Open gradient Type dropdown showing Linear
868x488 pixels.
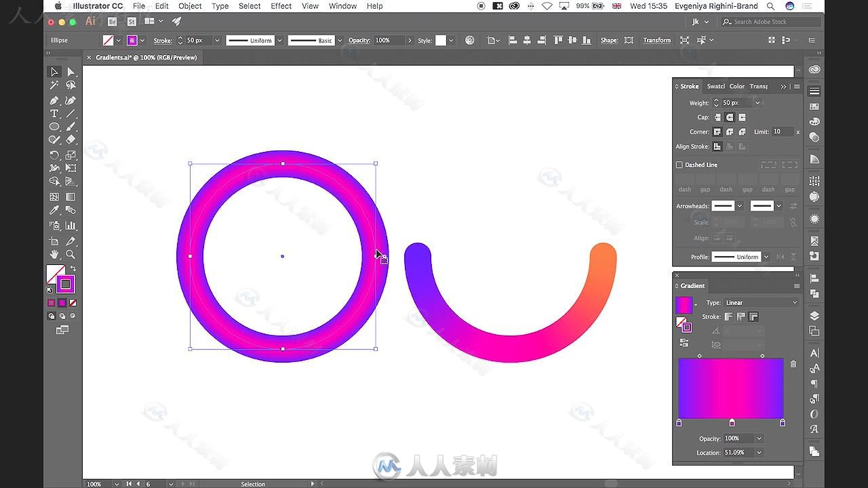coord(762,302)
